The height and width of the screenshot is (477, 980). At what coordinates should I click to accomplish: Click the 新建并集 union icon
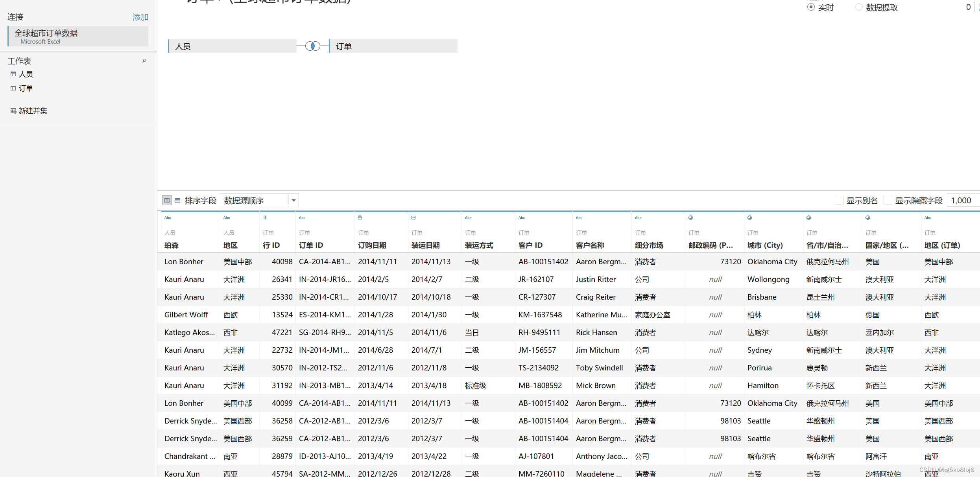(13, 111)
